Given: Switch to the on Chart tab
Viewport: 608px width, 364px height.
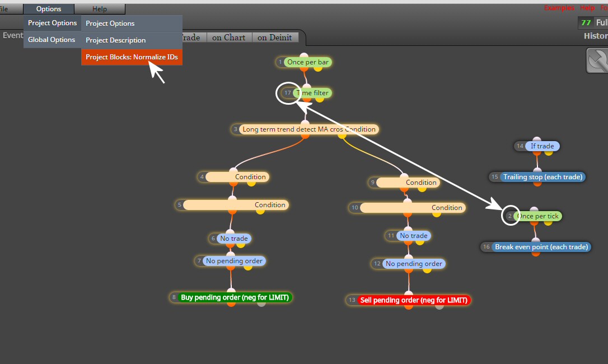Looking at the screenshot, I should click(x=229, y=38).
